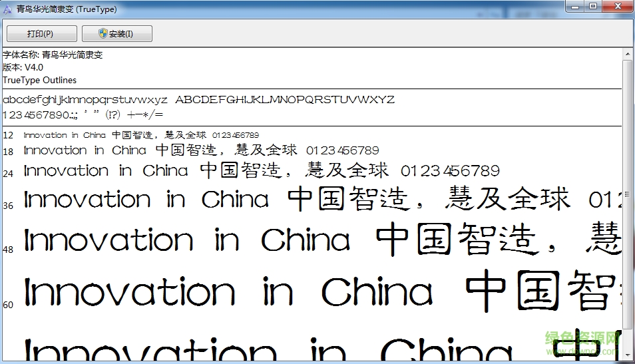Click the size 36 label
This screenshot has width=635, height=364.
pyautogui.click(x=8, y=206)
